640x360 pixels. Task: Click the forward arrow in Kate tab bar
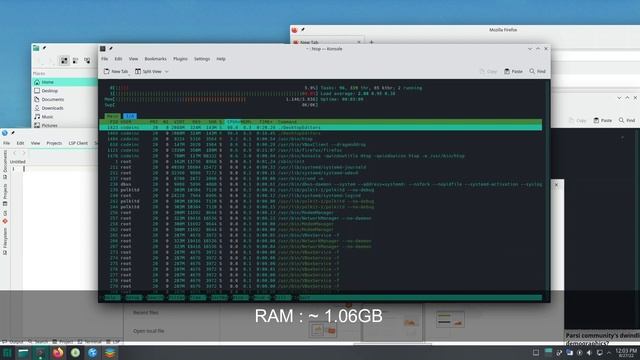point(24,153)
